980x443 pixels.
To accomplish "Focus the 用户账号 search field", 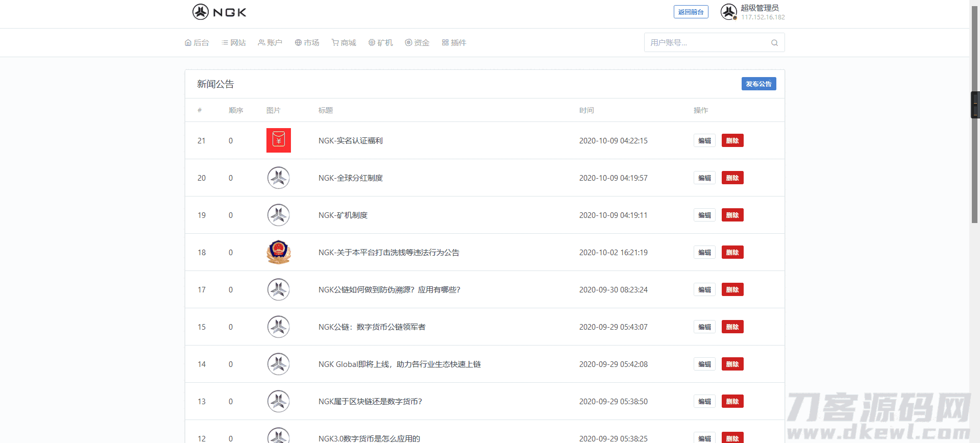I will pyautogui.click(x=707, y=43).
